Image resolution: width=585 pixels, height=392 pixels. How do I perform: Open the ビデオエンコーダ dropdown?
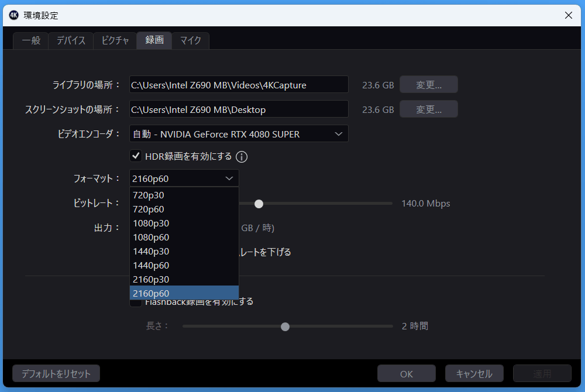point(239,134)
